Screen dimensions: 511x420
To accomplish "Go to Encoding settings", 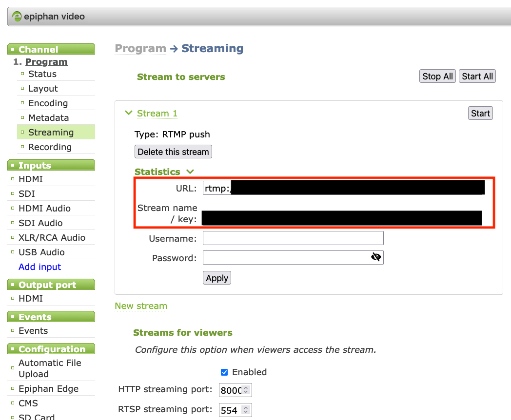I will pyautogui.click(x=48, y=103).
